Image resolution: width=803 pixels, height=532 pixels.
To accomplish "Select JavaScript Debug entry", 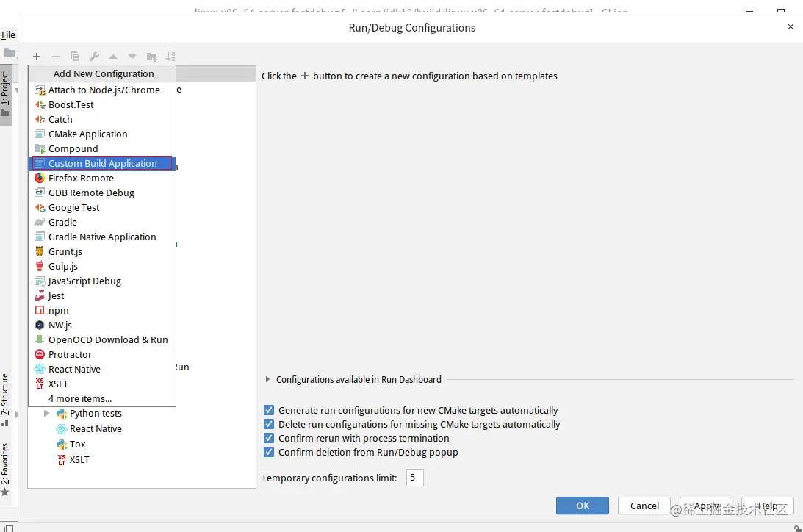I will click(x=102, y=281).
